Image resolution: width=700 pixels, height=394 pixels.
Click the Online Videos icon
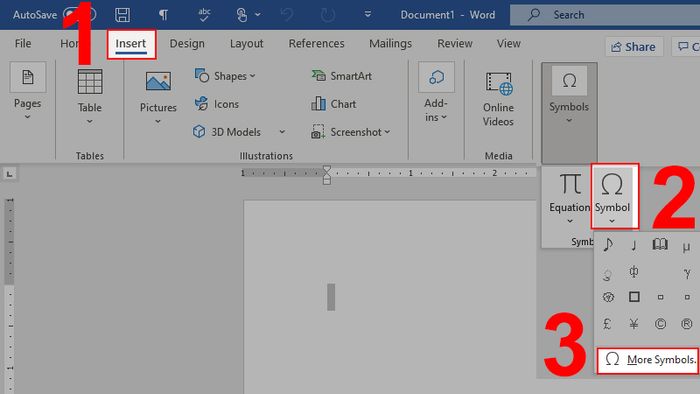[498, 99]
